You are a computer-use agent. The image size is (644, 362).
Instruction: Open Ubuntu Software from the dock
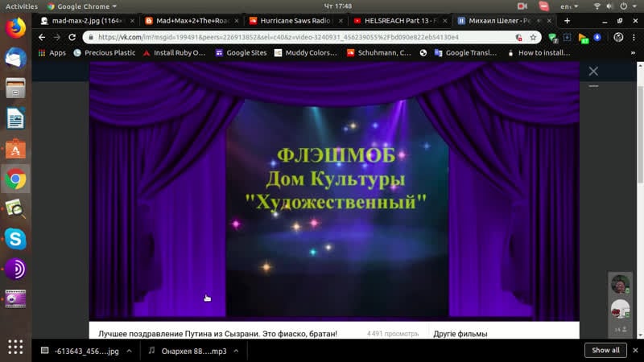pyautogui.click(x=15, y=149)
